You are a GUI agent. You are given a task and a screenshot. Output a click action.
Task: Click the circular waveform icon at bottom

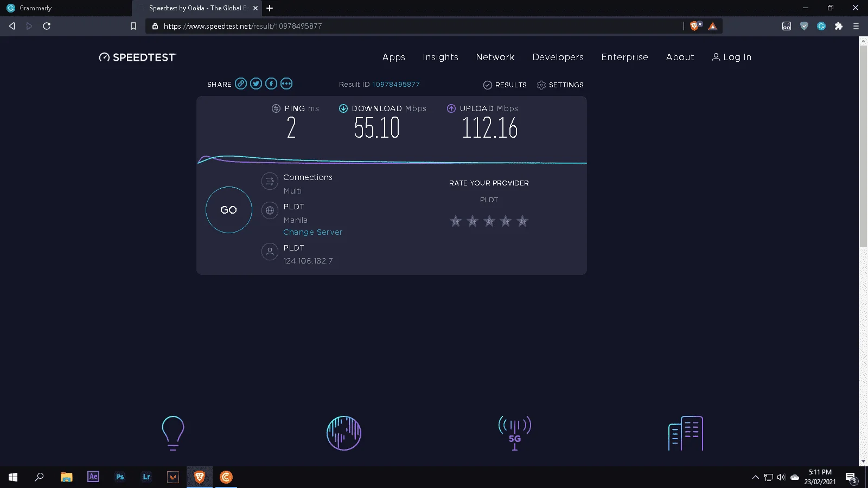pos(344,433)
